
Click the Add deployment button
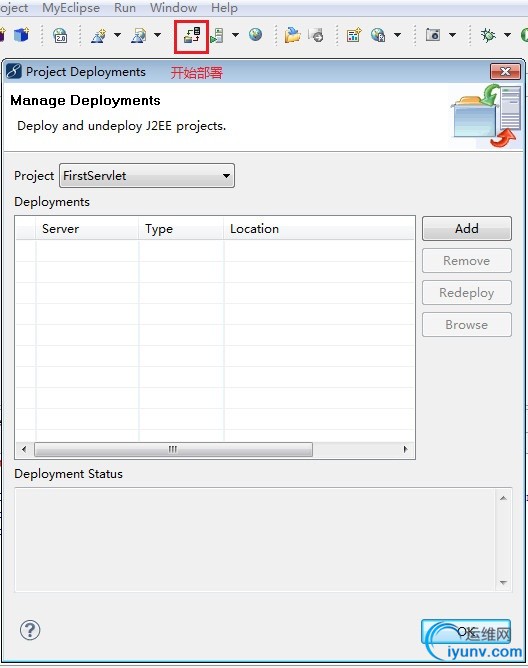click(x=467, y=228)
